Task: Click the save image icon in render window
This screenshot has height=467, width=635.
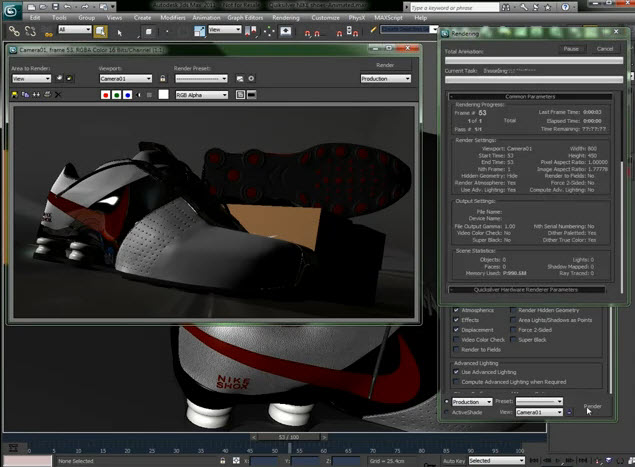Action: (x=16, y=95)
